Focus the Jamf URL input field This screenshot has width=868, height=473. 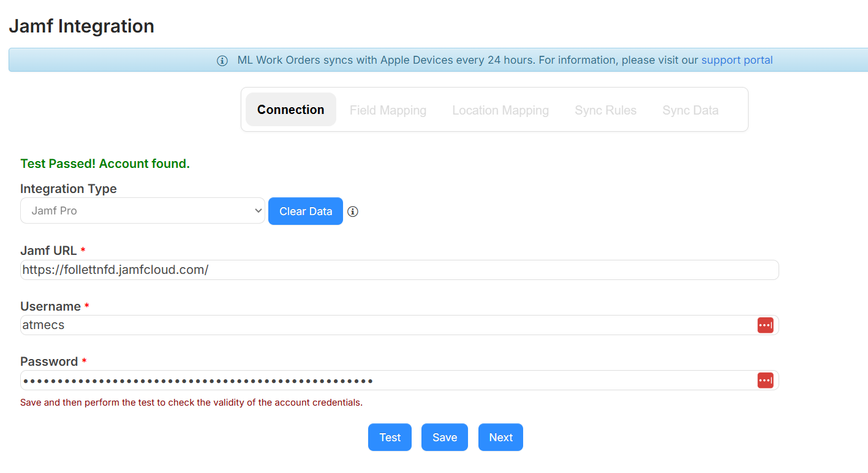tap(399, 270)
